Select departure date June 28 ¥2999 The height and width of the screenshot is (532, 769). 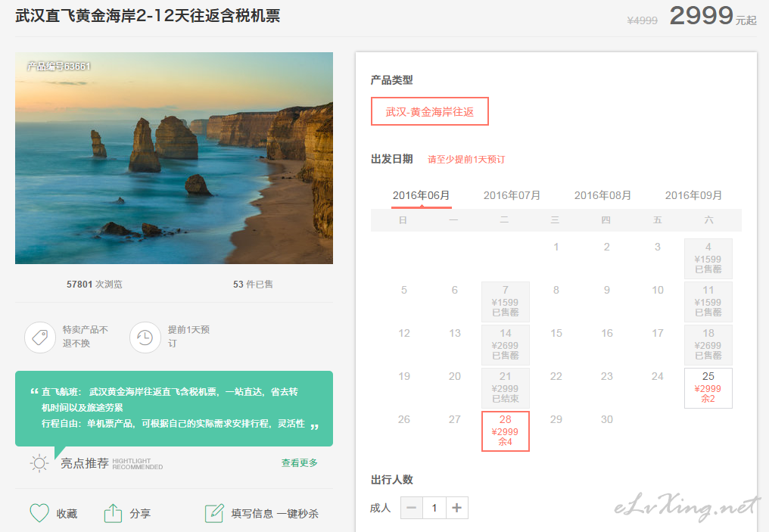click(506, 431)
